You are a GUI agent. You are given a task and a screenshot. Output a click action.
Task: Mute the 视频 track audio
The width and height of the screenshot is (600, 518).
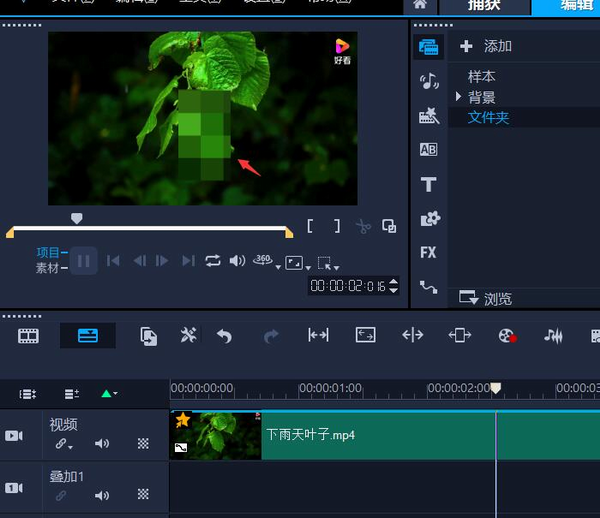pos(102,443)
